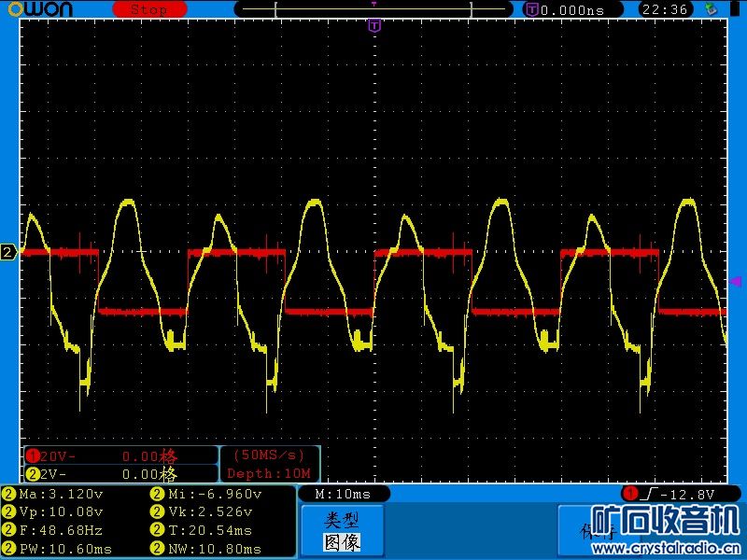Screen dimensions: 747x560
Task: Click the Vk:2.526v measurement
Action: (x=202, y=511)
